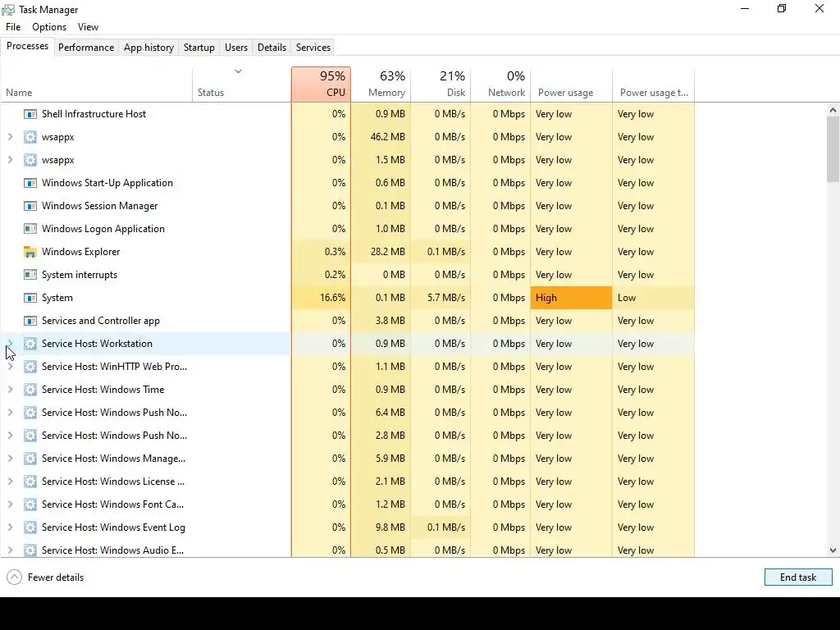
Task: Sort by the Power usage column
Action: pyautogui.click(x=572, y=84)
